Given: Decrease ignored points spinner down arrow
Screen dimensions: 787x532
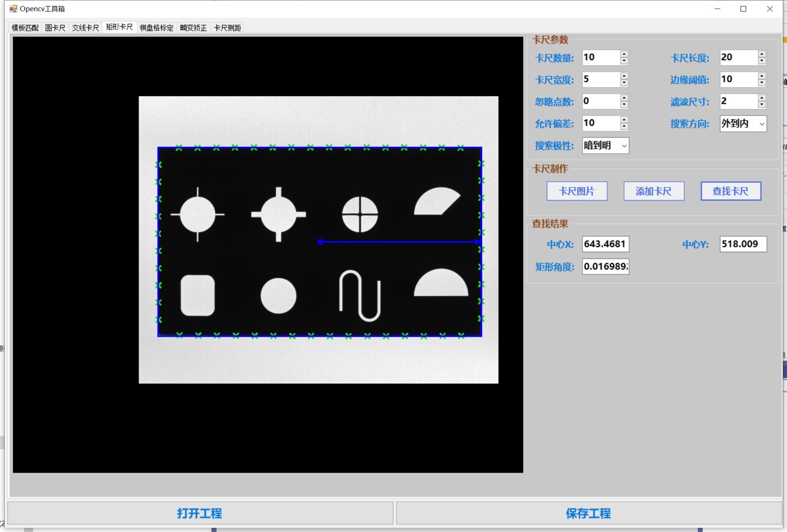Looking at the screenshot, I should click(x=624, y=105).
